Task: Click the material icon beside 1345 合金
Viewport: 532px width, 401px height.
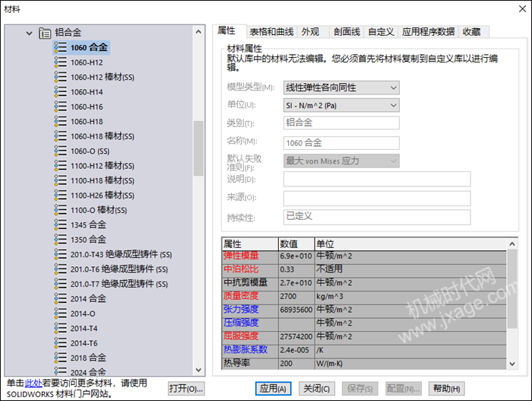Action: click(x=60, y=224)
